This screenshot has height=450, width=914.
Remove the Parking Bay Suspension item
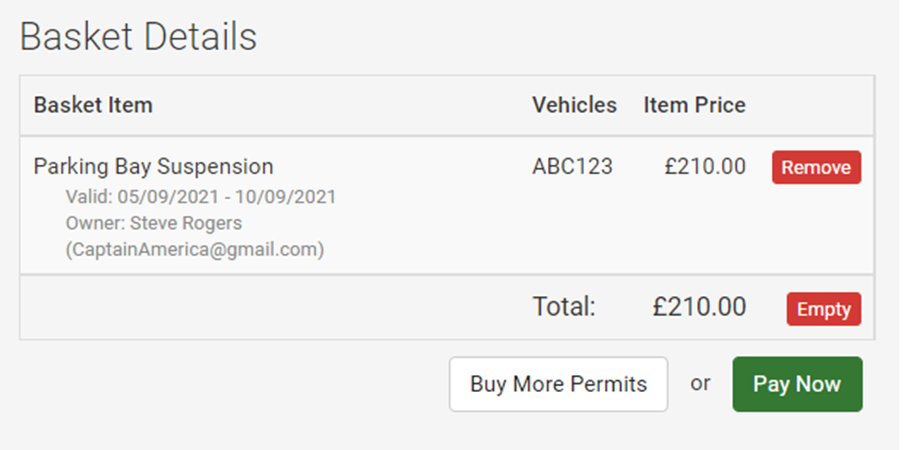816,167
